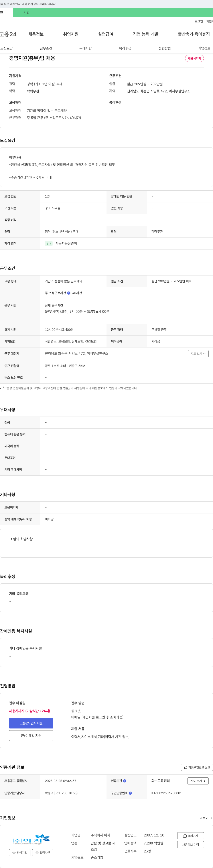Click contact text 박정의(061-280-0155)
The image size is (213, 868).
pos(61,793)
